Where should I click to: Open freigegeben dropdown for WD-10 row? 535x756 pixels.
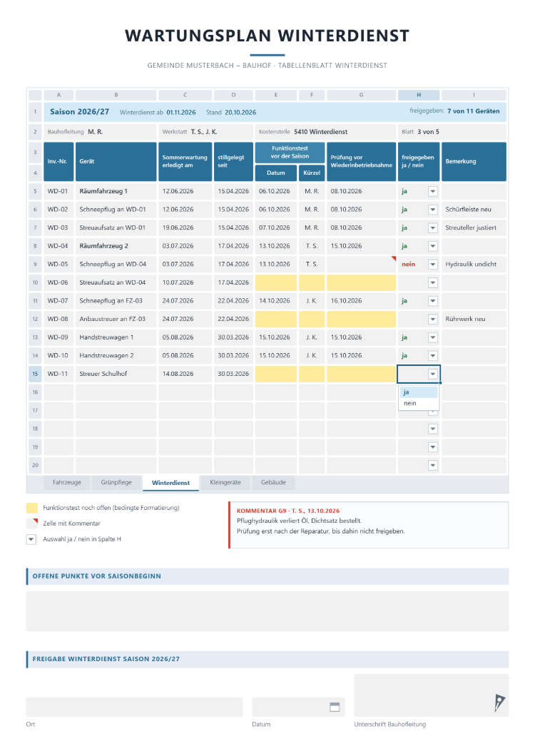(433, 356)
